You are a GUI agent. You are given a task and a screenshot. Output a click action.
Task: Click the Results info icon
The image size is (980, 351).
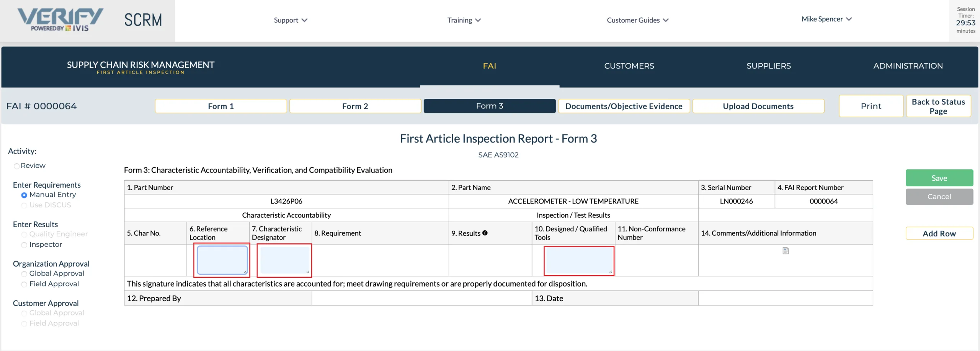[485, 233]
